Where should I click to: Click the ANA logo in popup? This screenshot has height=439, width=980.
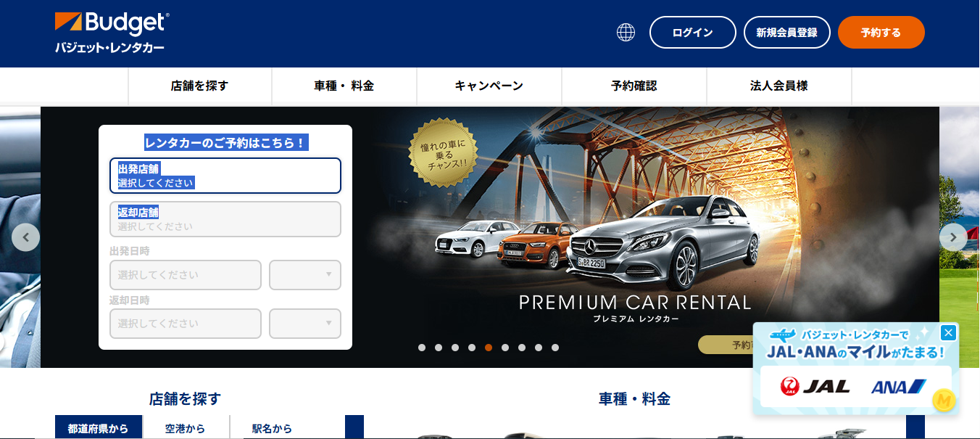click(899, 387)
